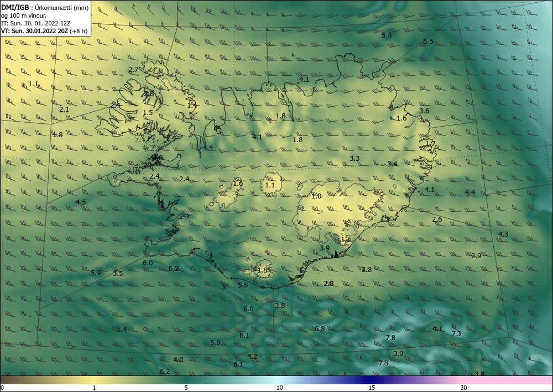
Task: Click the 5.5 precipitation value
Action: coord(428,41)
